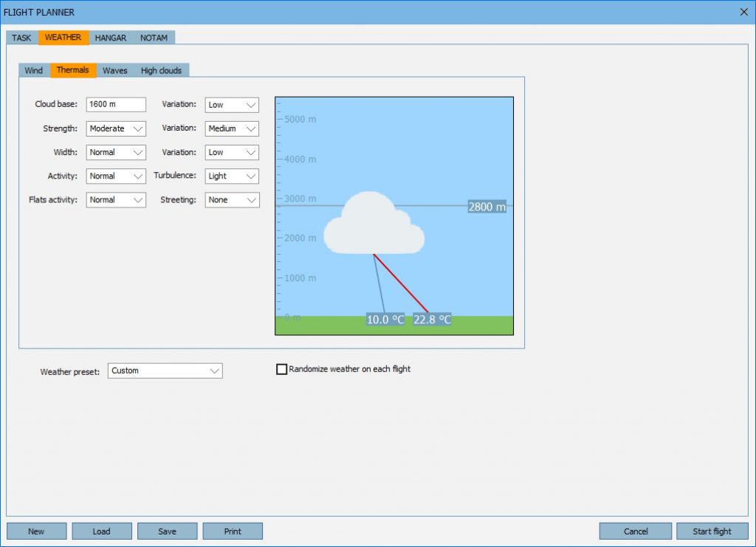Switch to the NOTAM tab
Image resolution: width=756 pixels, height=547 pixels.
pos(154,38)
